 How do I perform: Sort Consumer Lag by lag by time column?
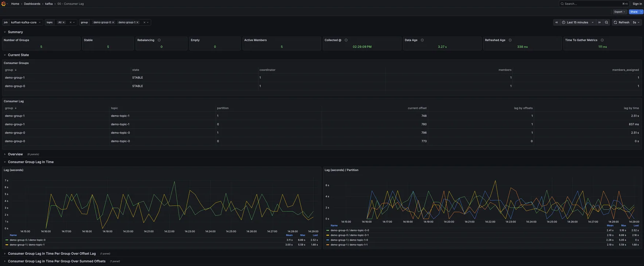(631, 108)
